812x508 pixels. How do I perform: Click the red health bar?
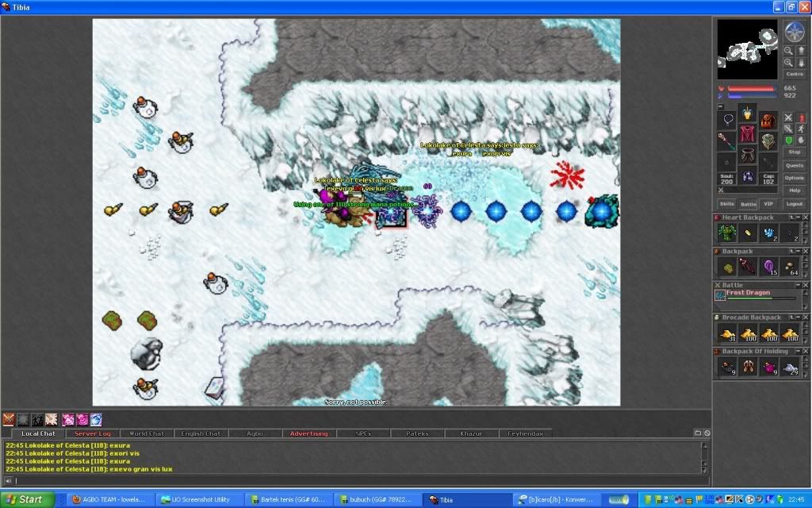point(752,89)
